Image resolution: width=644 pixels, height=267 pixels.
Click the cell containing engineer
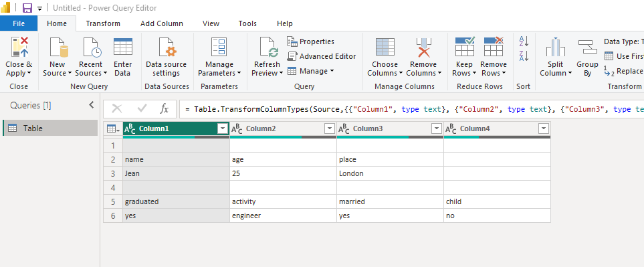click(x=283, y=215)
